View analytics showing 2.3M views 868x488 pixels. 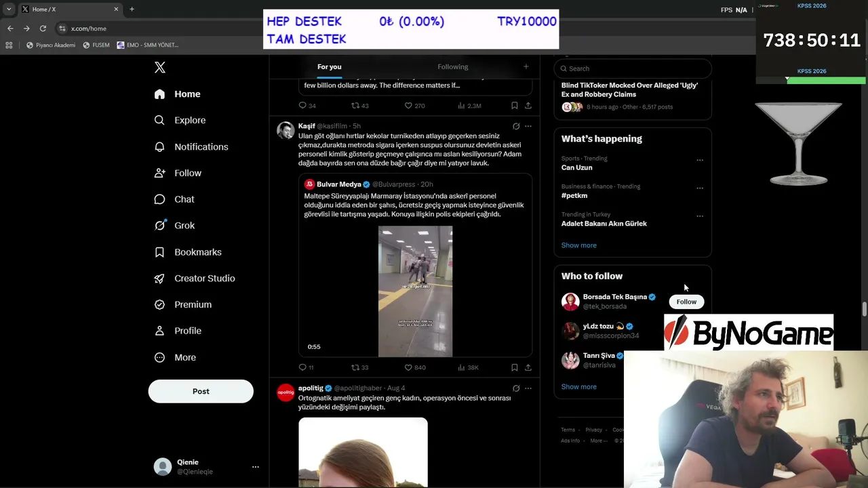[469, 106]
